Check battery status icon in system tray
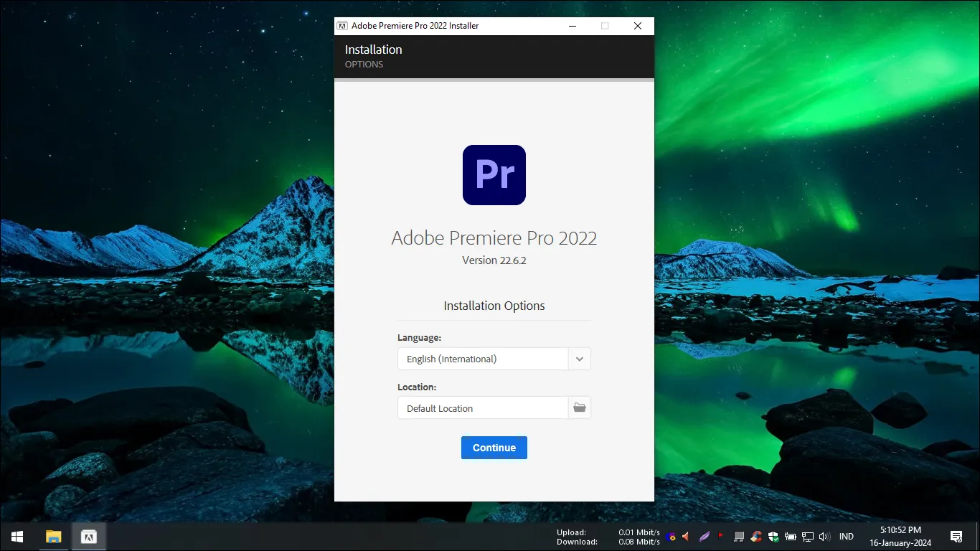This screenshot has height=551, width=980. [790, 536]
